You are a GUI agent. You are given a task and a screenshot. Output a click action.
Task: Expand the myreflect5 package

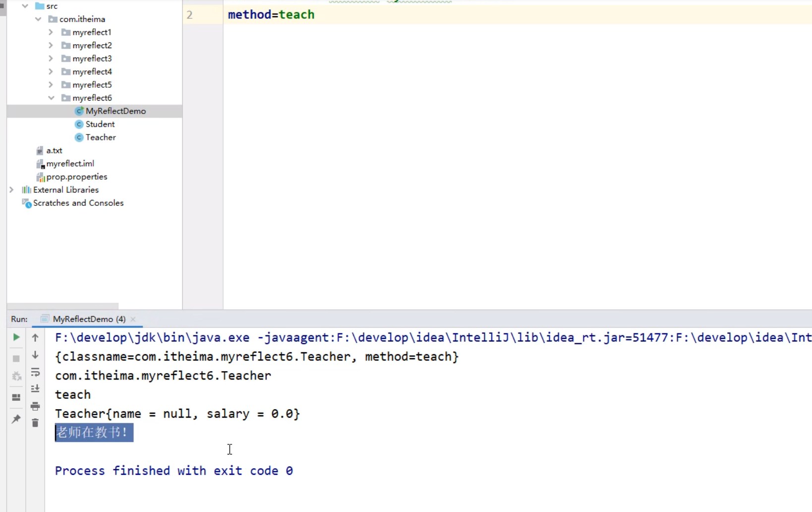point(51,85)
